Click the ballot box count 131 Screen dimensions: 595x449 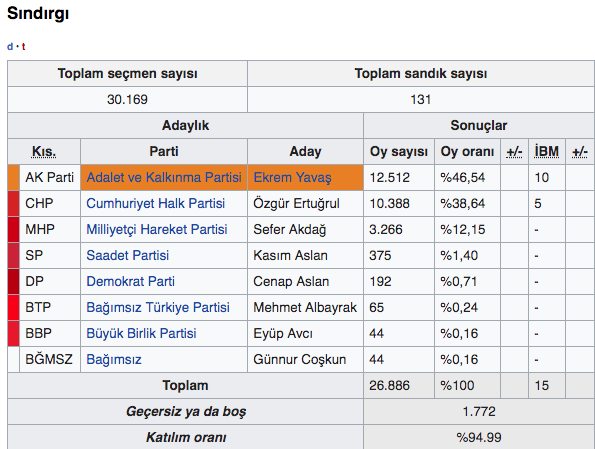421,99
